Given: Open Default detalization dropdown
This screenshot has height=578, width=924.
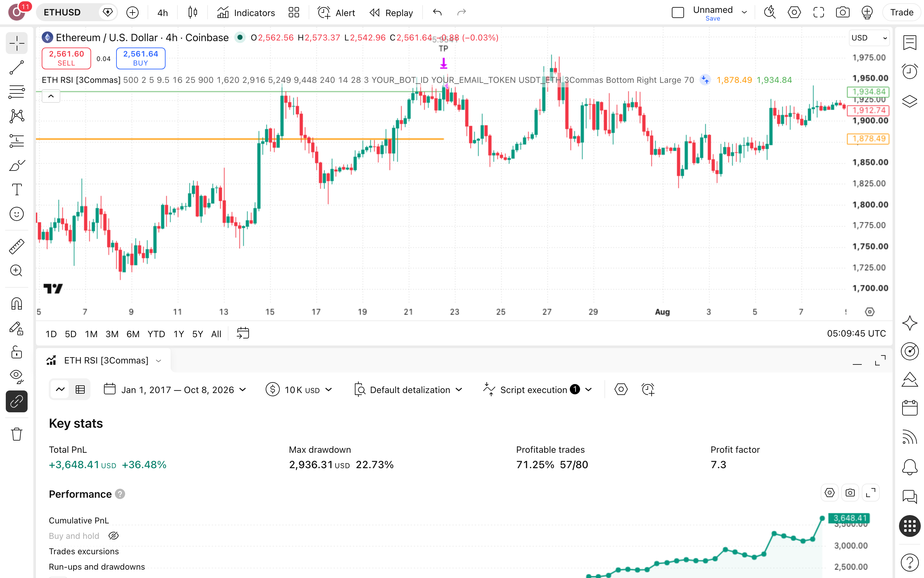Looking at the screenshot, I should click(408, 390).
